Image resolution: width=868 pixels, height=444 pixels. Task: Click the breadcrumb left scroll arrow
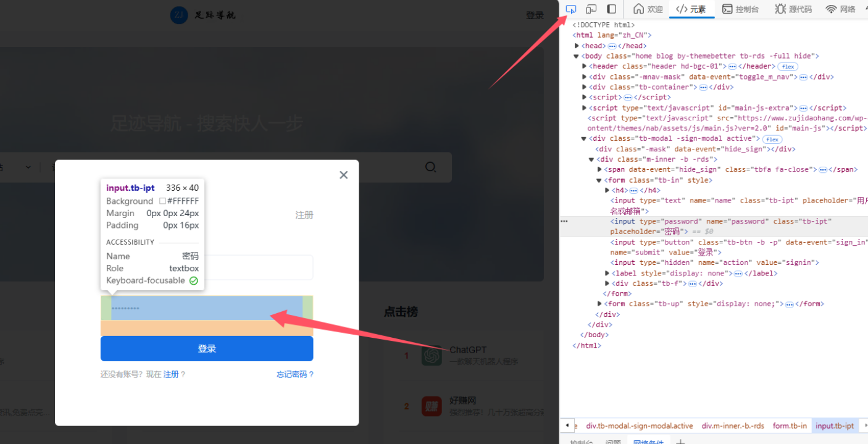(567, 426)
